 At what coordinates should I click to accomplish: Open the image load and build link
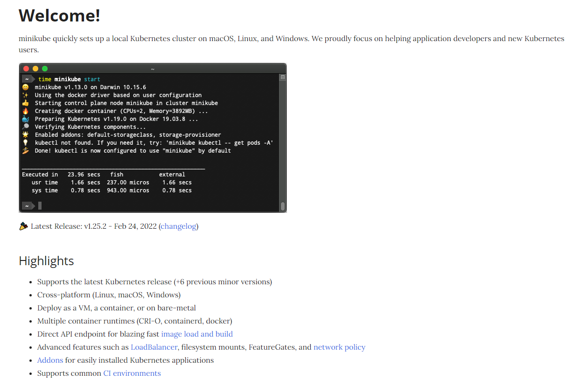click(197, 334)
